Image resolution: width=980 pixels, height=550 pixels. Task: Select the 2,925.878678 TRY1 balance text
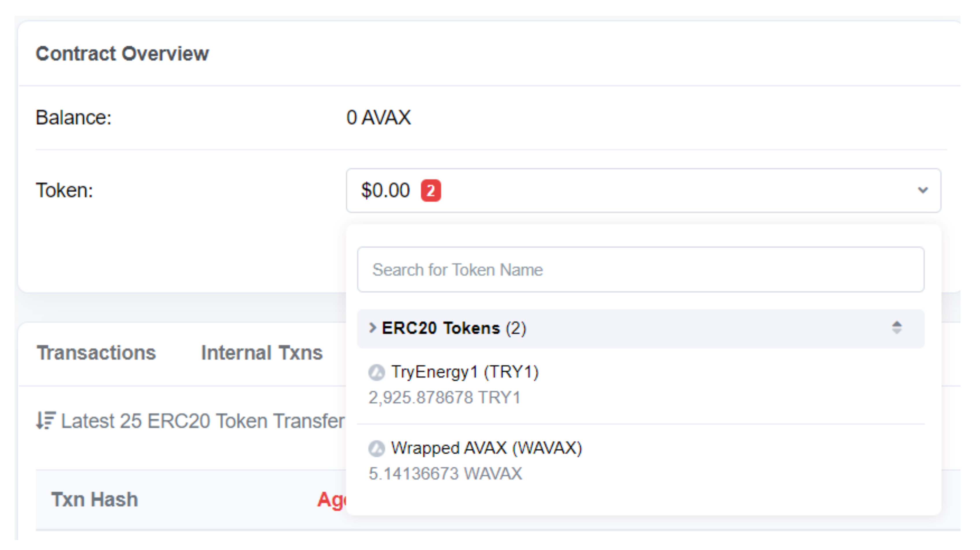[444, 398]
